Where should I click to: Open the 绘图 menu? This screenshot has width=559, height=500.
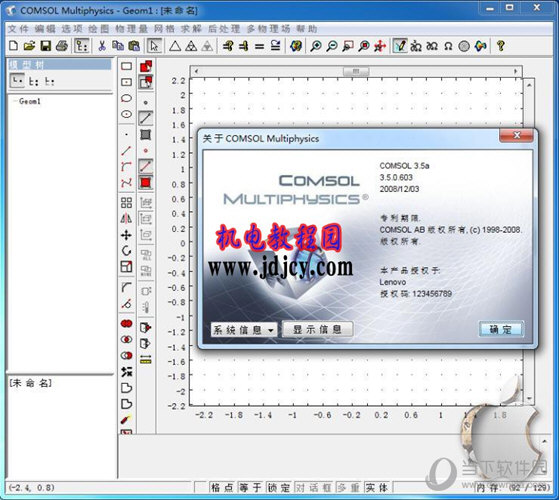[99, 29]
